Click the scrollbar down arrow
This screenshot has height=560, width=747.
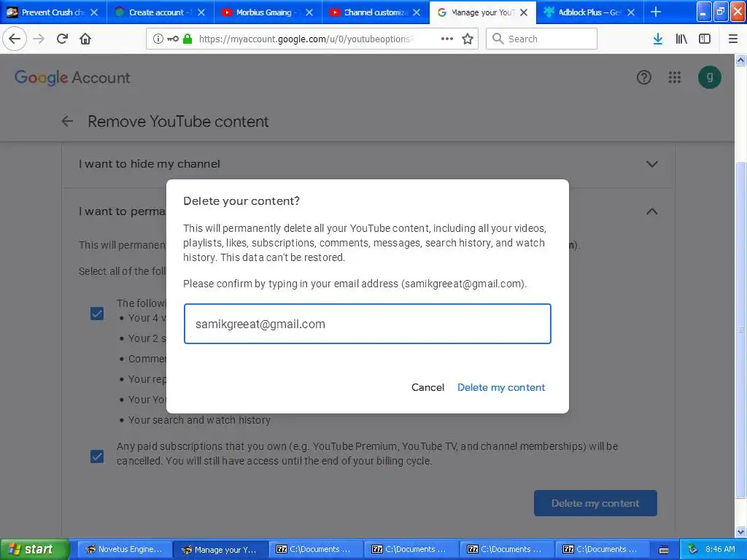[x=740, y=532]
